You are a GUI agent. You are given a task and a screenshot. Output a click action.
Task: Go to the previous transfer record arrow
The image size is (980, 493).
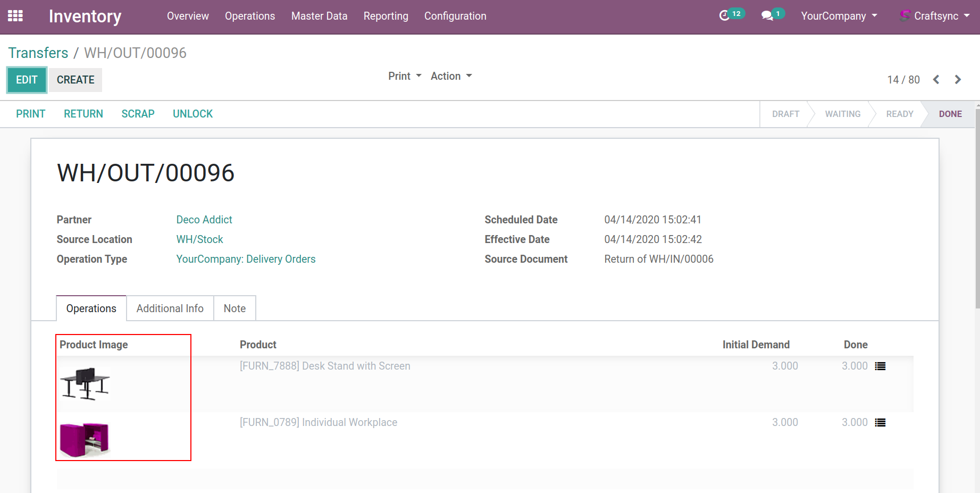click(936, 80)
